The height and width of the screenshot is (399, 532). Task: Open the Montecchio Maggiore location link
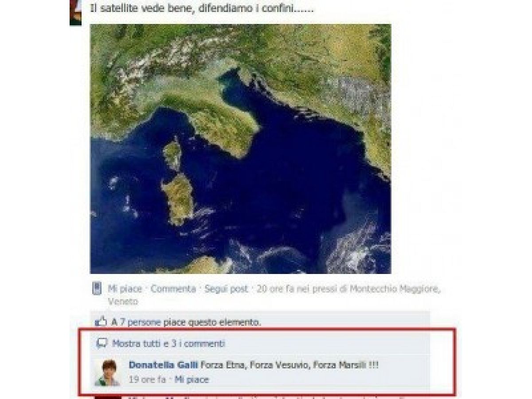pyautogui.click(x=394, y=289)
